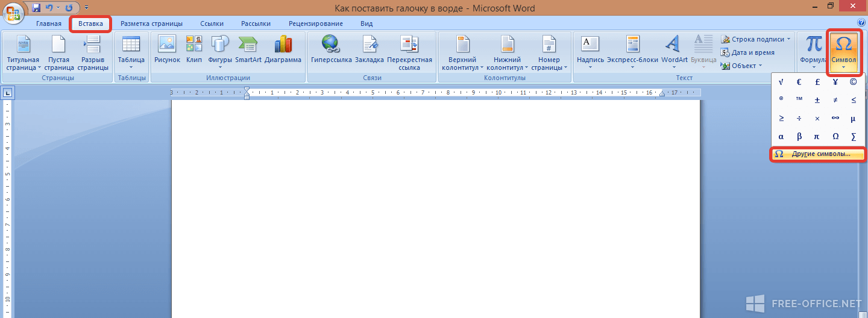Screen dimensions: 868x318
Task: Insert Date and time (Дата и время)
Action: 747,52
